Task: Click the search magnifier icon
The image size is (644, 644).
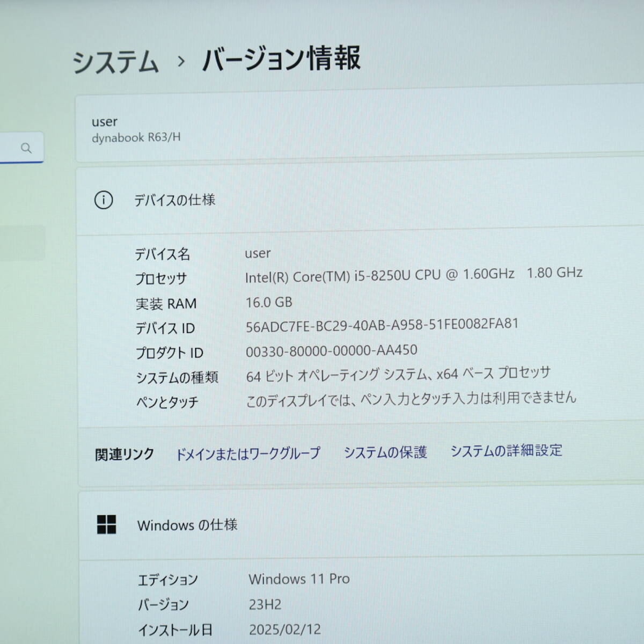Action: (x=26, y=148)
